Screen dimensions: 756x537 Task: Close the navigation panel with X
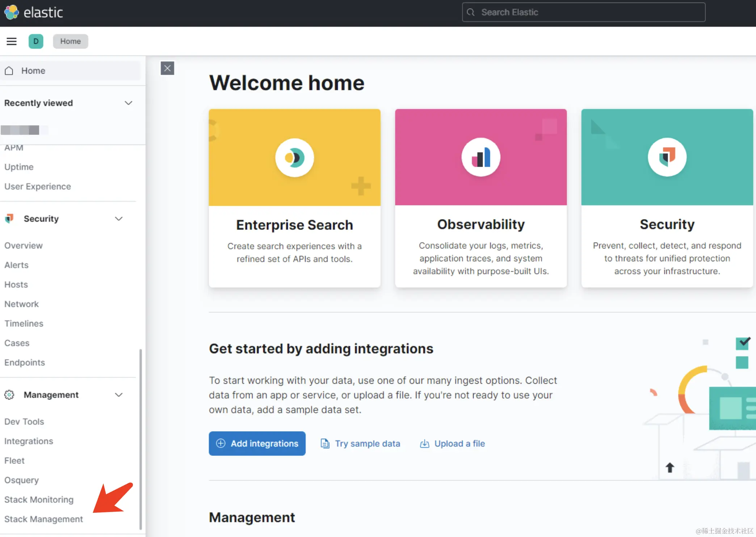167,68
